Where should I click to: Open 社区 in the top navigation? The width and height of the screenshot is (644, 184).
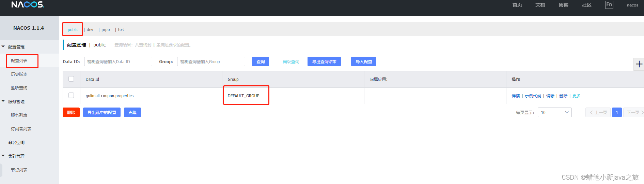click(x=586, y=5)
